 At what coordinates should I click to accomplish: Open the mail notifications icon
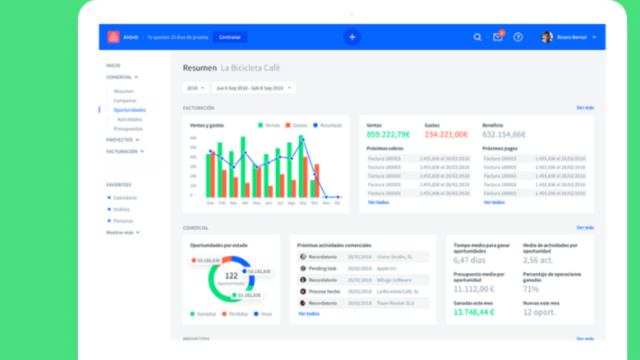498,37
